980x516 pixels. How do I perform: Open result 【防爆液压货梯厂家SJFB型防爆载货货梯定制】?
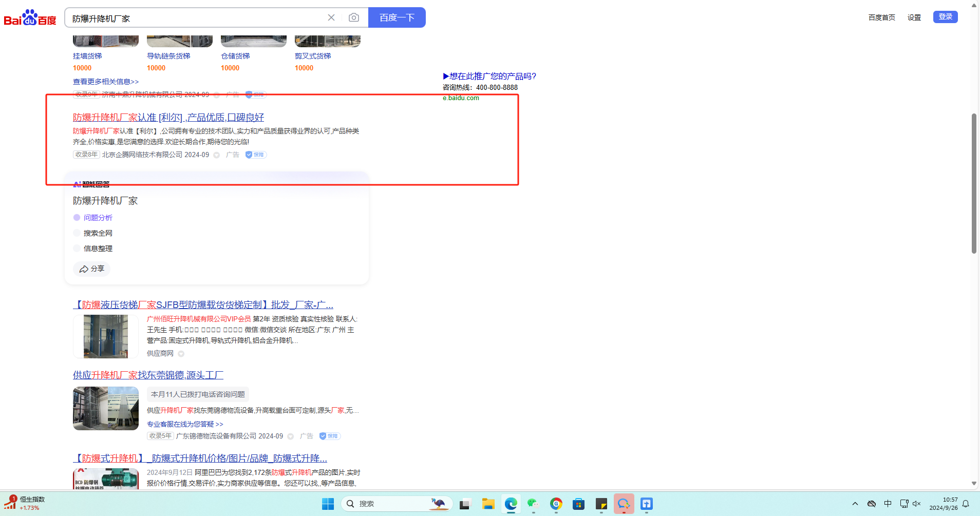click(203, 305)
